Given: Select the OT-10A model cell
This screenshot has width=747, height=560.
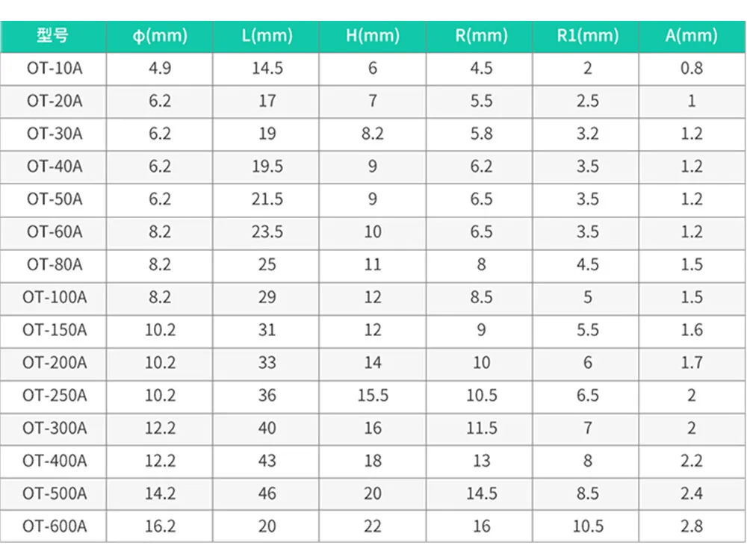Looking at the screenshot, I should tap(53, 69).
